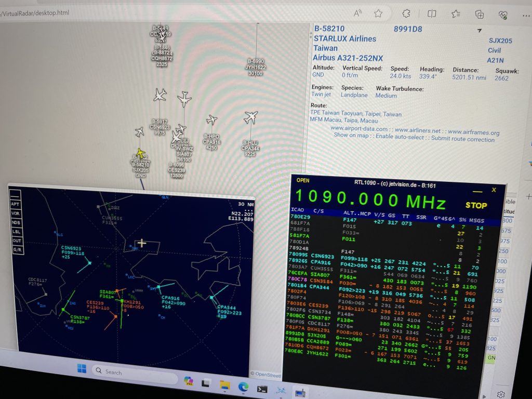Toggle browser split screen icon
The height and width of the screenshot is (399, 532).
point(432,14)
